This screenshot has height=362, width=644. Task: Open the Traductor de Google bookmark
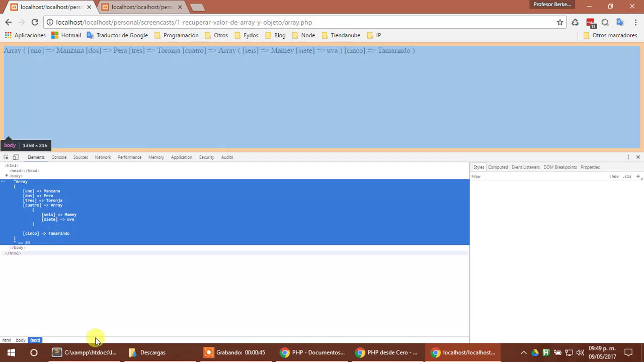117,35
